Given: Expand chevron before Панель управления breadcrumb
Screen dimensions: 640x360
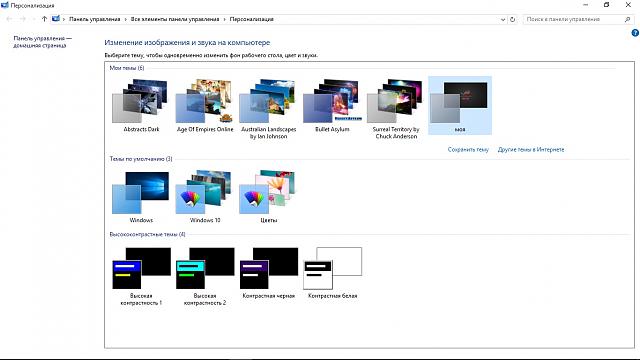Looking at the screenshot, I should point(64,19).
